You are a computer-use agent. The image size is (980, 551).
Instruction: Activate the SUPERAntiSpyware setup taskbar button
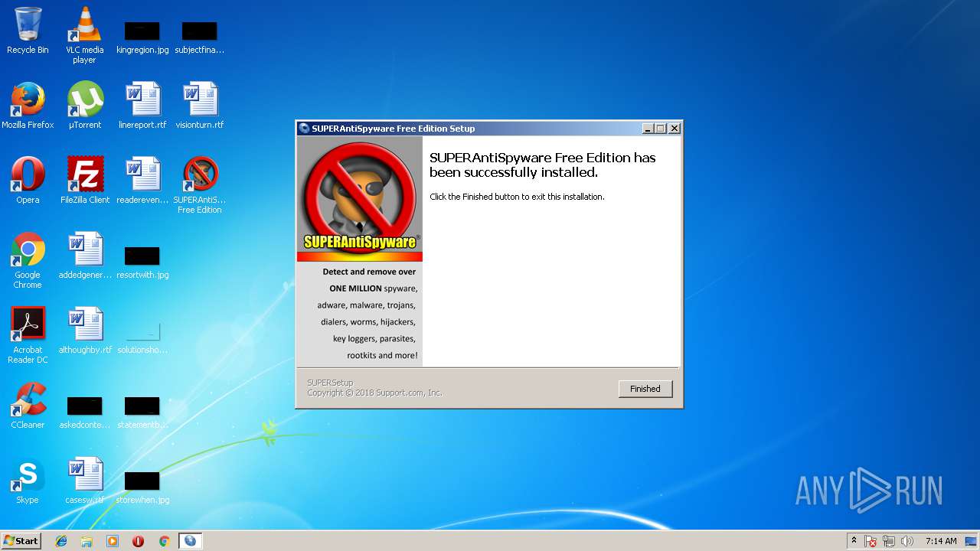[x=190, y=541]
